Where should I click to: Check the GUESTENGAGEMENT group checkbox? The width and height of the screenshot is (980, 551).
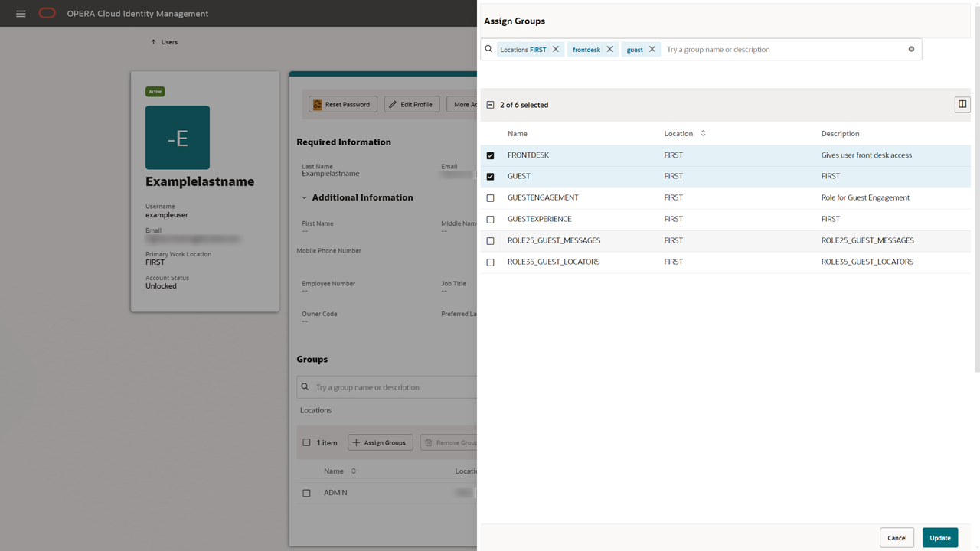point(490,197)
